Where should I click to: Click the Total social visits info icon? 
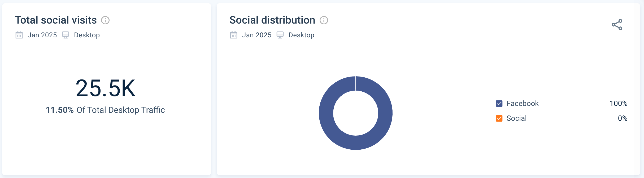pyautogui.click(x=105, y=20)
